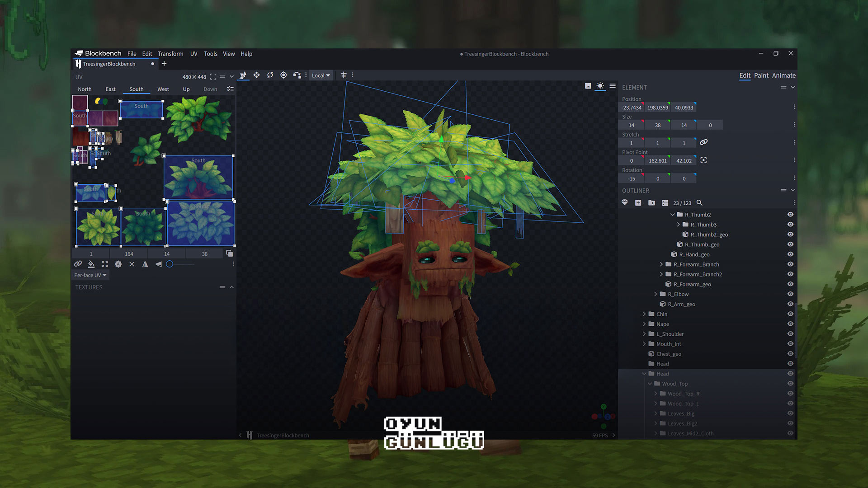The width and height of the screenshot is (868, 488).
Task: Click the copy UV icon in the UV panel
Action: point(231,253)
